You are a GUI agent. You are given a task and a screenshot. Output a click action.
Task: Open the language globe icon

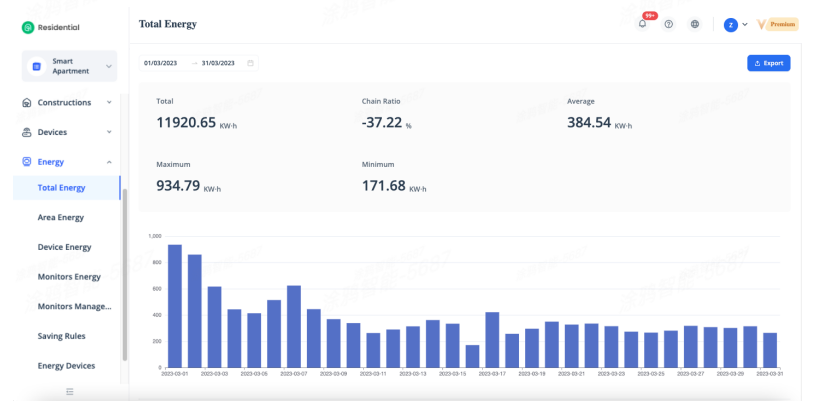(695, 24)
